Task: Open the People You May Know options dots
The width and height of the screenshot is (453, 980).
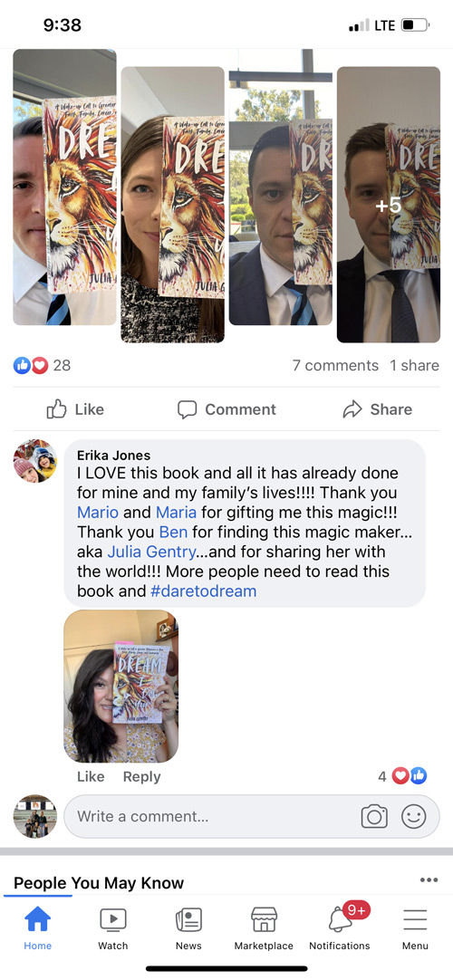Action: pyautogui.click(x=429, y=880)
